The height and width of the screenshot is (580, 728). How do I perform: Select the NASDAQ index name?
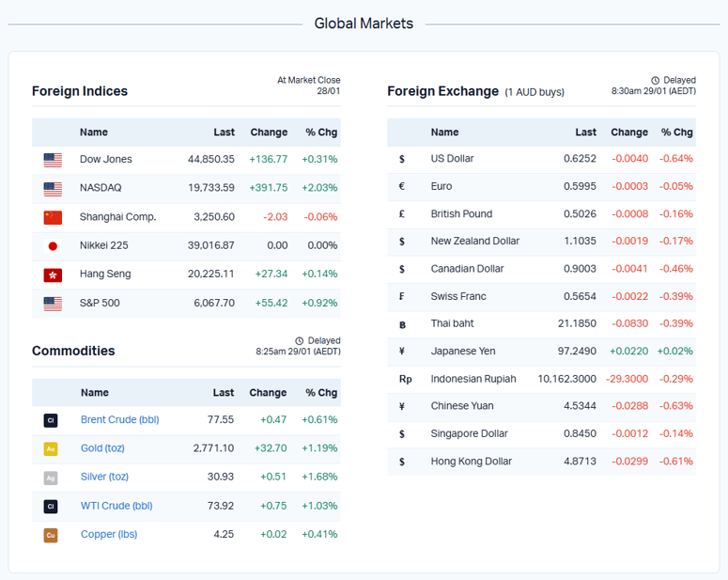[101, 188]
